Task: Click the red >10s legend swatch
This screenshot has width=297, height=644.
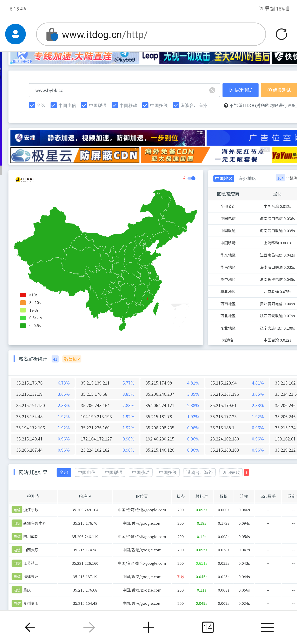Action: (x=23, y=295)
